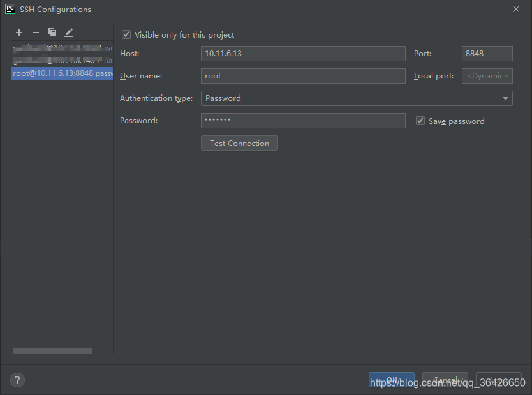Open the Authentication type dropdown
The width and height of the screenshot is (532, 395).
tap(356, 98)
